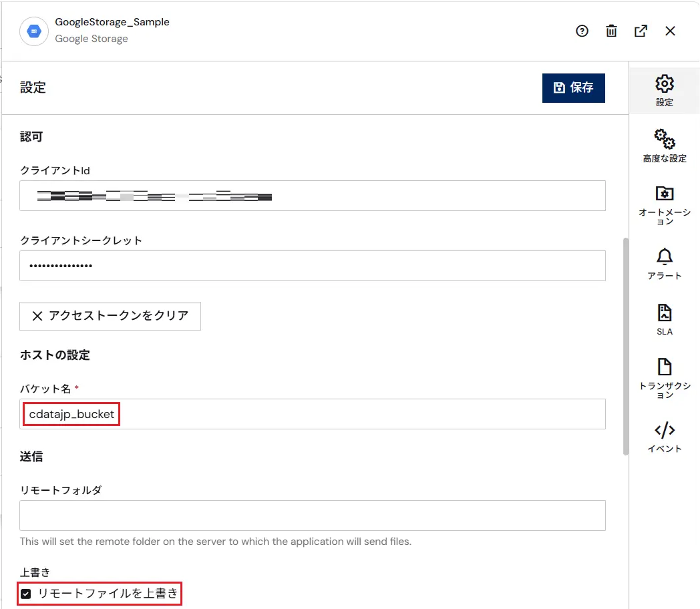The image size is (700, 609).
Task: Open SLA tab
Action: 665,319
